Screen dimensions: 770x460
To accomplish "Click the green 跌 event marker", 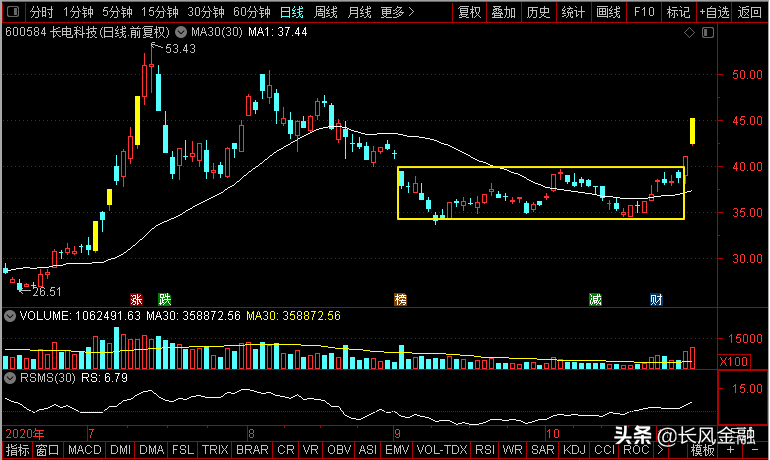I will click(164, 299).
